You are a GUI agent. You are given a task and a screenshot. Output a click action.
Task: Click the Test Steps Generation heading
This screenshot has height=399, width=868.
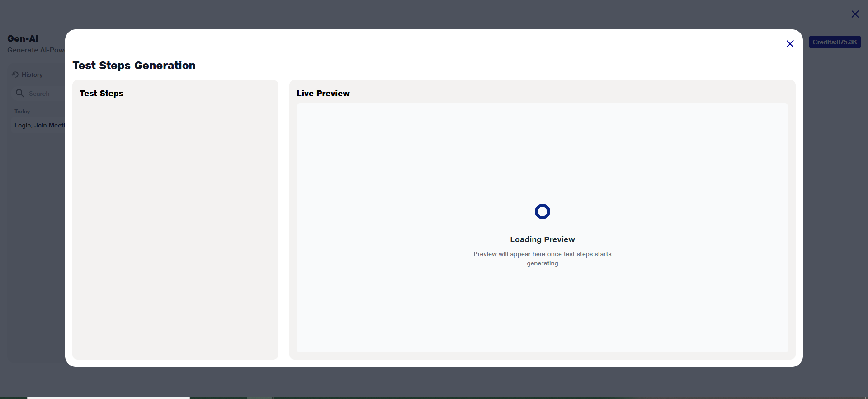point(134,66)
